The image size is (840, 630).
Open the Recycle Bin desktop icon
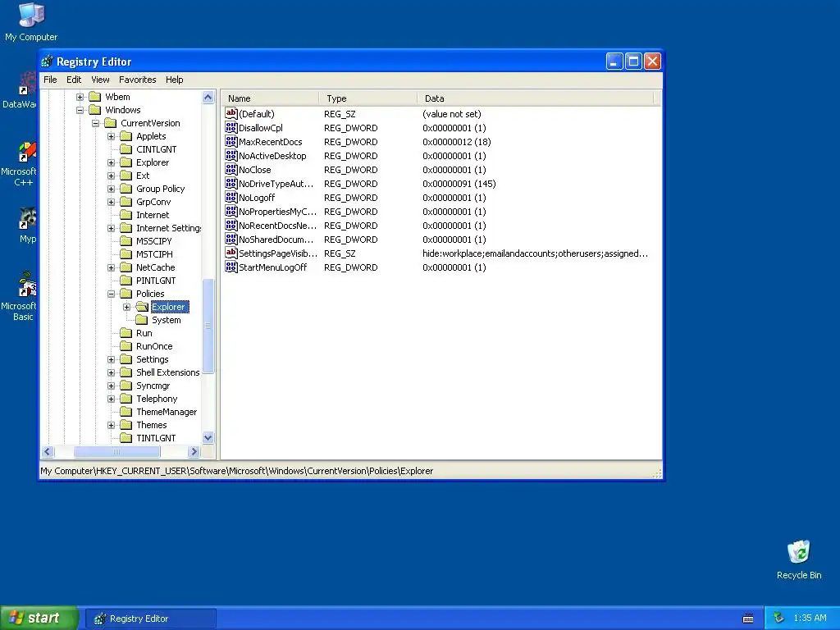[x=799, y=559]
